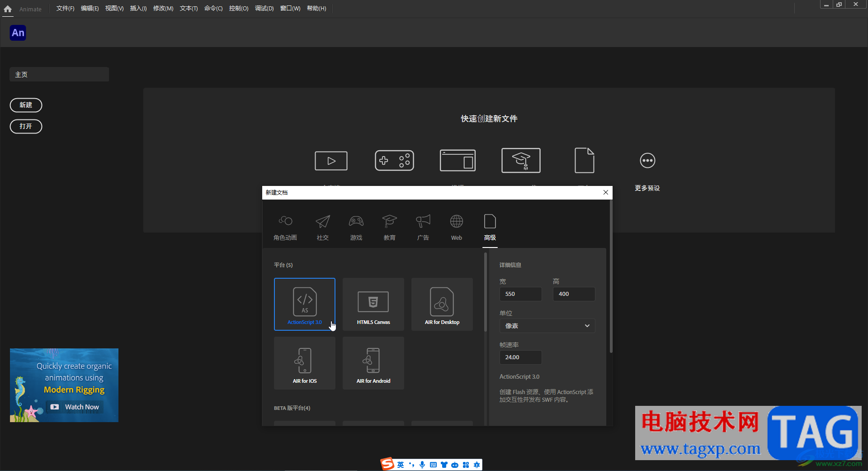868x471 pixels.
Task: Open the 帮助(H) menu
Action: pos(316,9)
